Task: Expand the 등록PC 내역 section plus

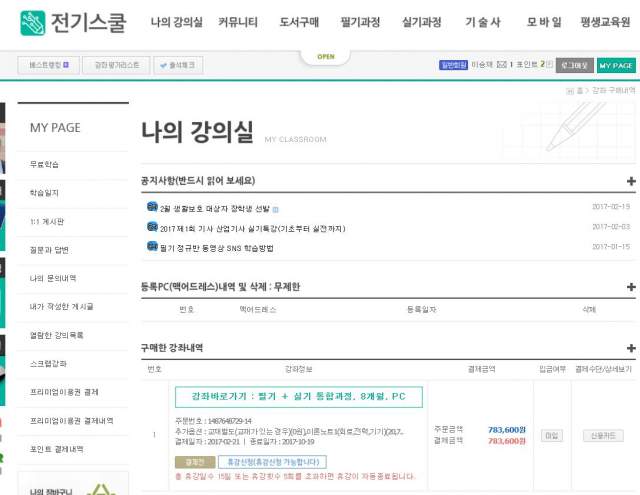Action: (630, 287)
